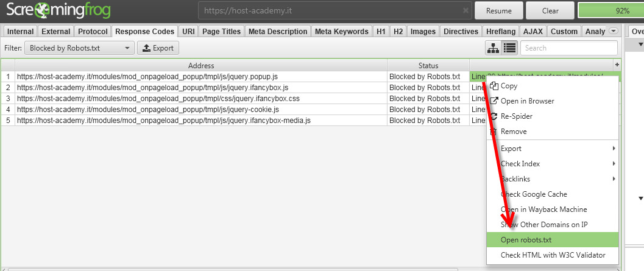Open the H1 tab

click(381, 31)
